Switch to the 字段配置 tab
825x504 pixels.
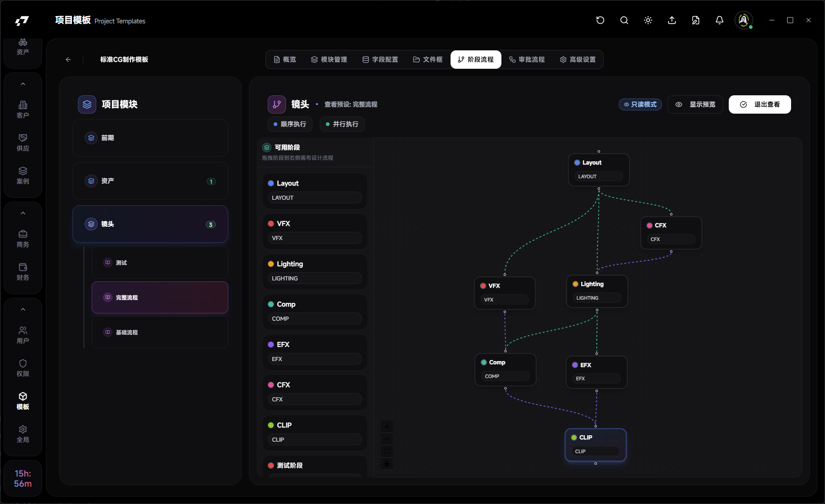point(380,60)
